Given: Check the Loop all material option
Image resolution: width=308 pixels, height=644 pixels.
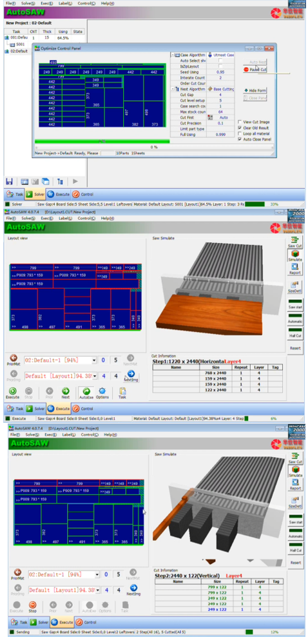Looking at the screenshot, I should point(240,133).
